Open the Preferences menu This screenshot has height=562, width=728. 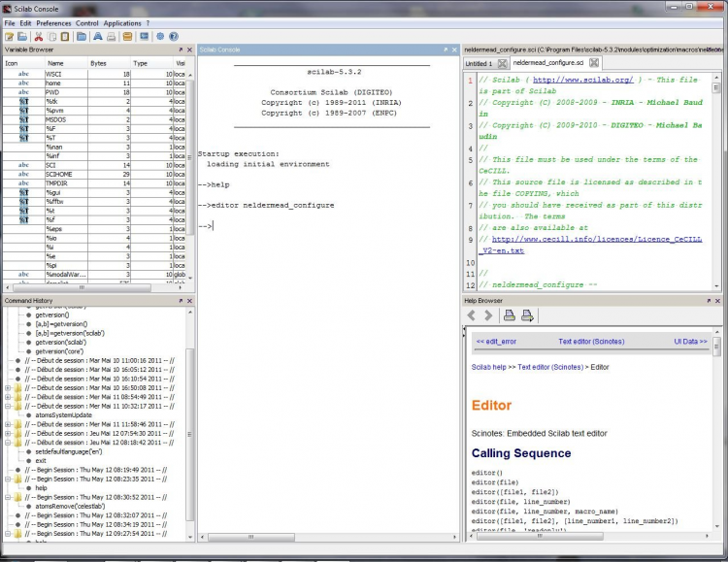click(x=53, y=22)
